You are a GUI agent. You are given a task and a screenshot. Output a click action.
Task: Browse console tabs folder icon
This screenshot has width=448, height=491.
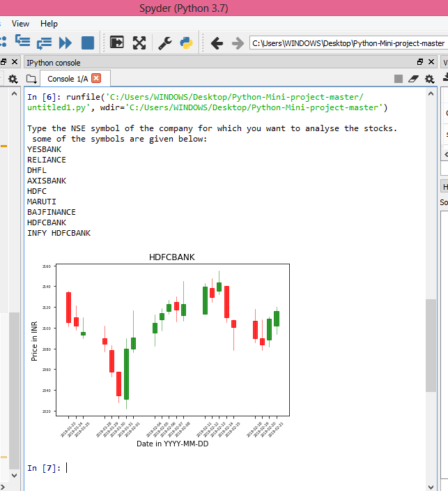[31, 79]
